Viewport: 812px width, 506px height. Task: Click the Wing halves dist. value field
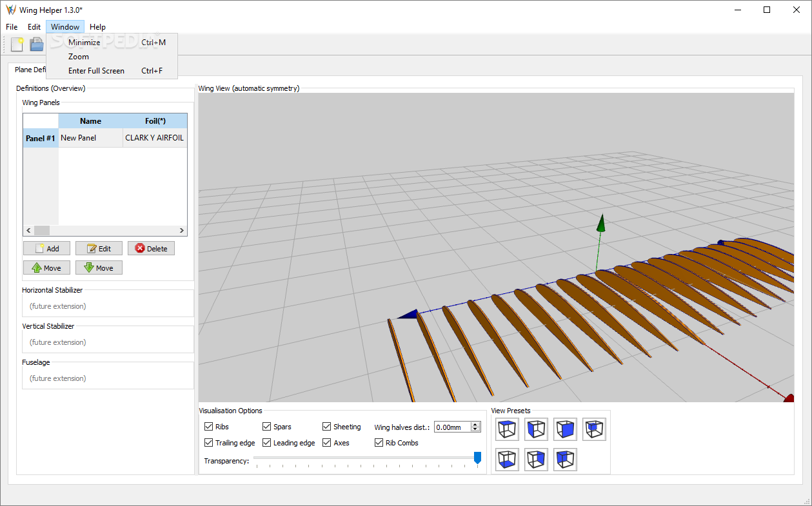(452, 427)
